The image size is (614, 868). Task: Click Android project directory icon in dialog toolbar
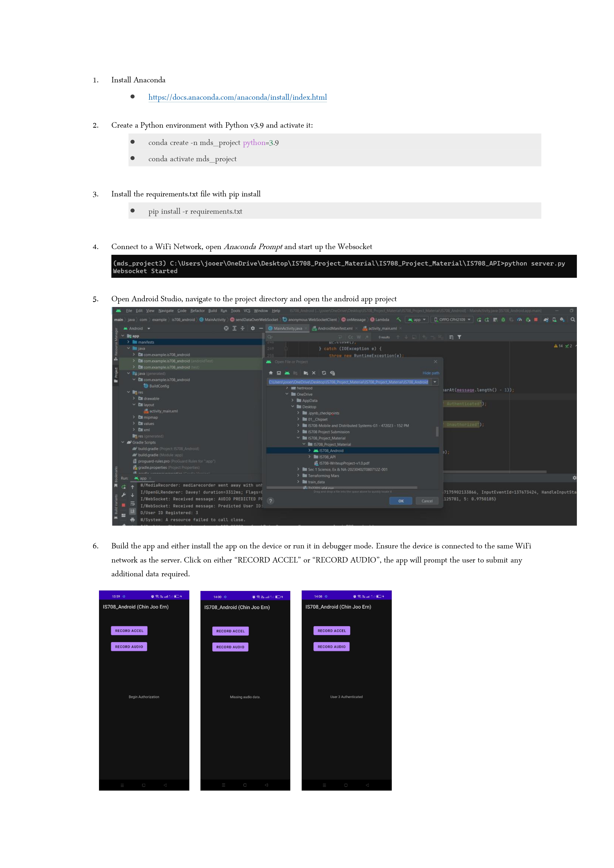click(287, 373)
